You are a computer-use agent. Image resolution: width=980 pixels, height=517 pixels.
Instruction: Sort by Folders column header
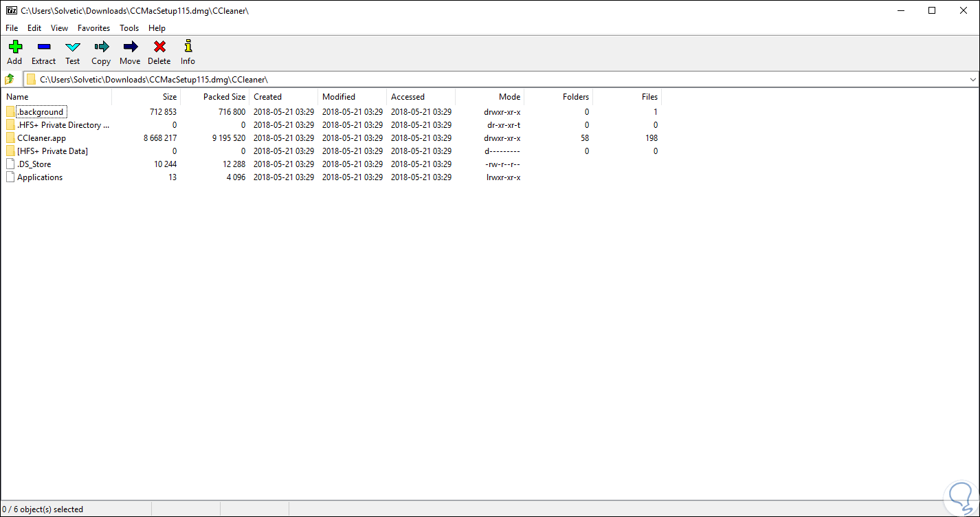(558, 97)
